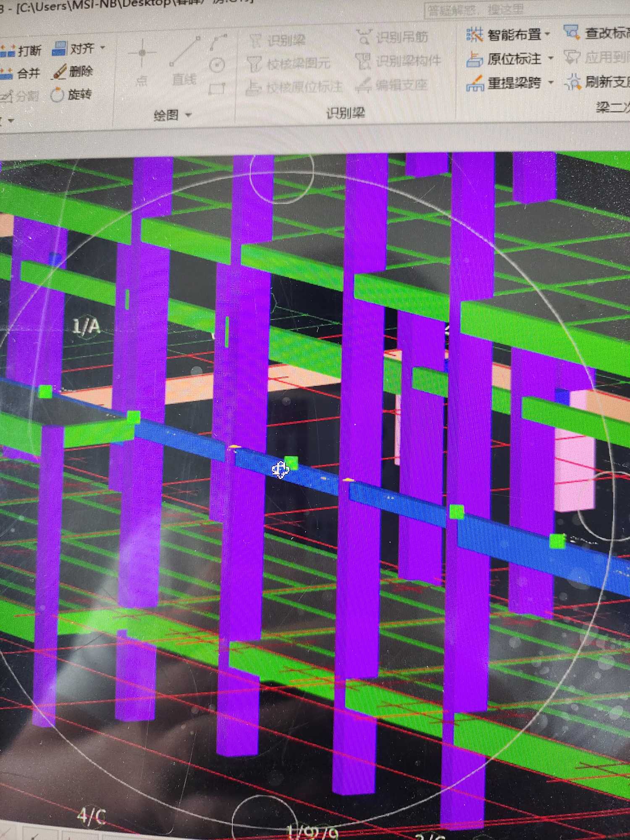Click the 删除 (delete) tool
Screen dimensions: 630x840
[72, 71]
